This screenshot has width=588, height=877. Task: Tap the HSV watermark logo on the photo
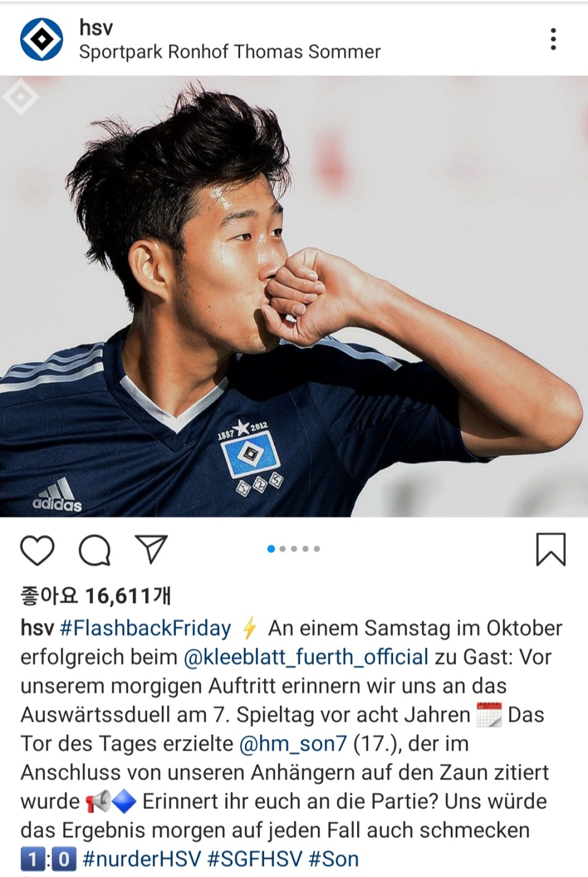pos(20,97)
